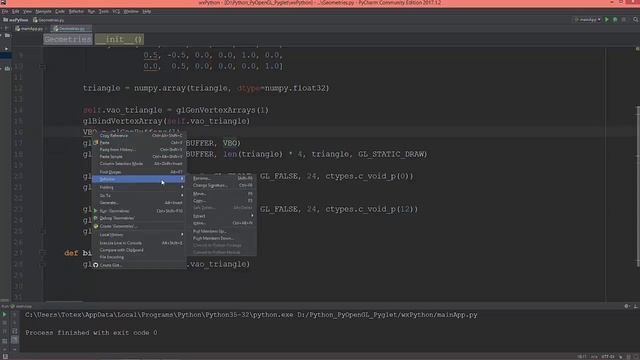Viewport: 640px width, 360px height.
Task: Choose Change Signature... in Refactor submenu
Action: [222, 185]
